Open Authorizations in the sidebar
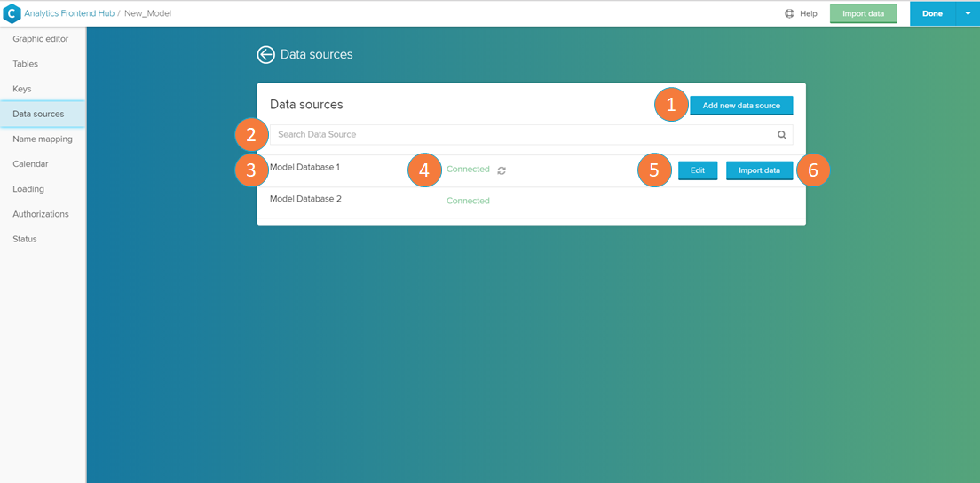This screenshot has width=980, height=483. 40,214
